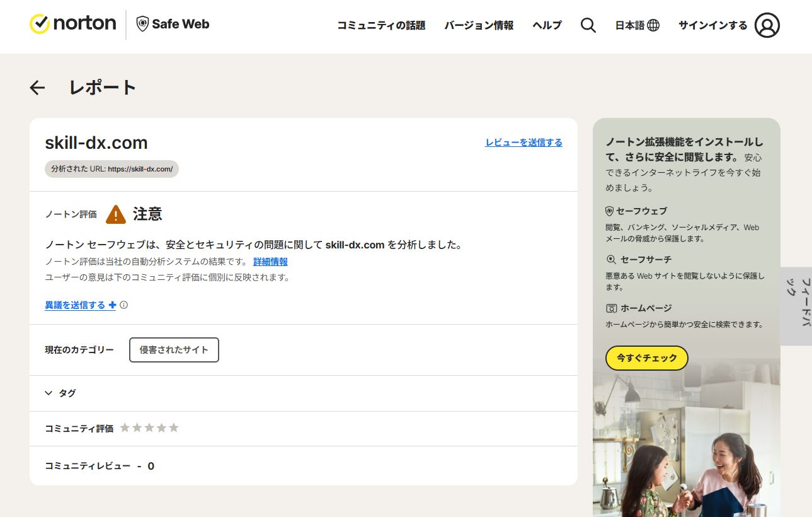Open the 詳細情報 link
This screenshot has height=517, width=812.
click(x=270, y=262)
